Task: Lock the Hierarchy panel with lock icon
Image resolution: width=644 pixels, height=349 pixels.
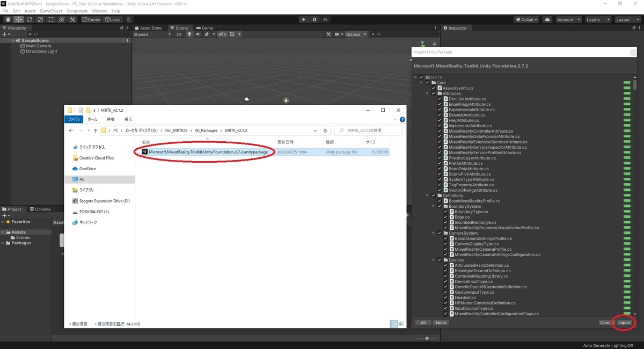Action: pos(121,28)
